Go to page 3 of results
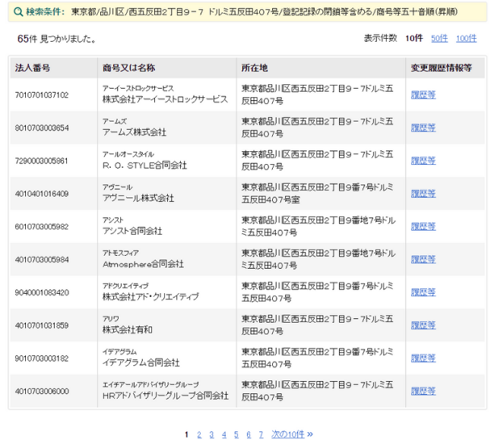This screenshot has width=494, height=448. (211, 434)
